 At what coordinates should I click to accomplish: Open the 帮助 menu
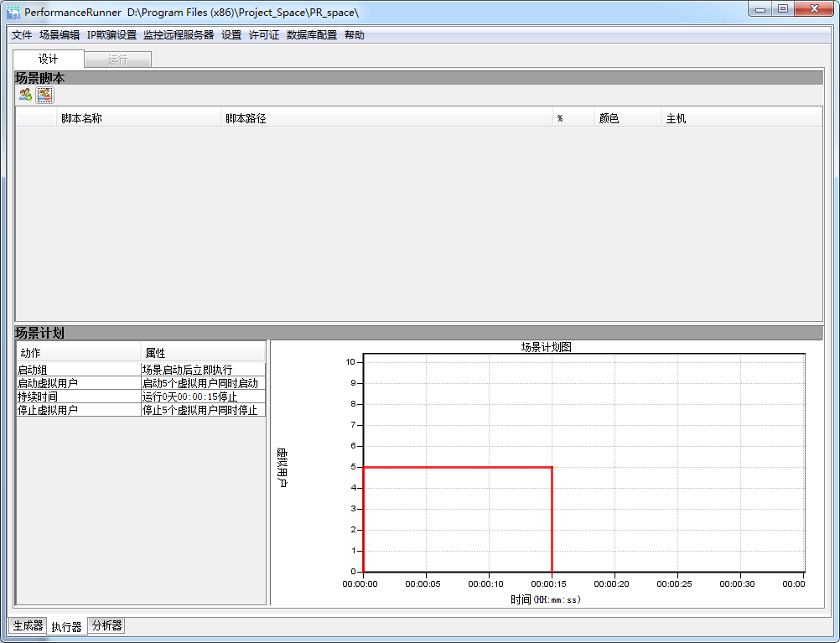[355, 35]
